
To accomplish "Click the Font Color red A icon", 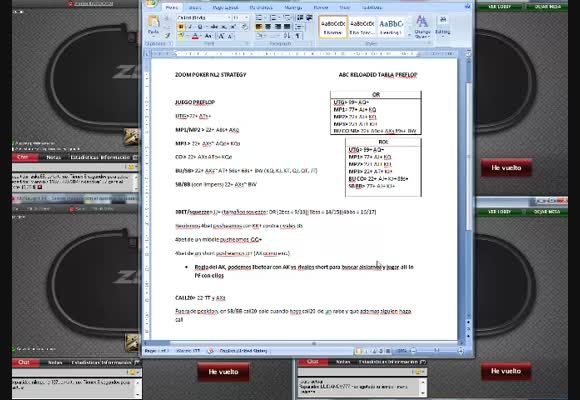I will click(195, 36).
